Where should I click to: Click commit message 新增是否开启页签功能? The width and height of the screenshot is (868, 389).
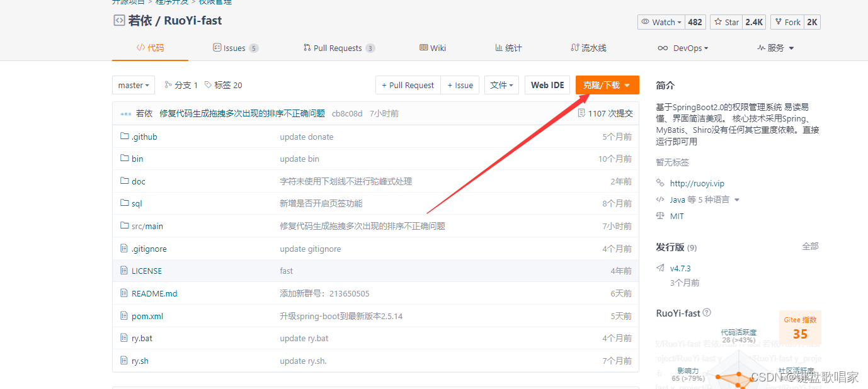point(321,203)
